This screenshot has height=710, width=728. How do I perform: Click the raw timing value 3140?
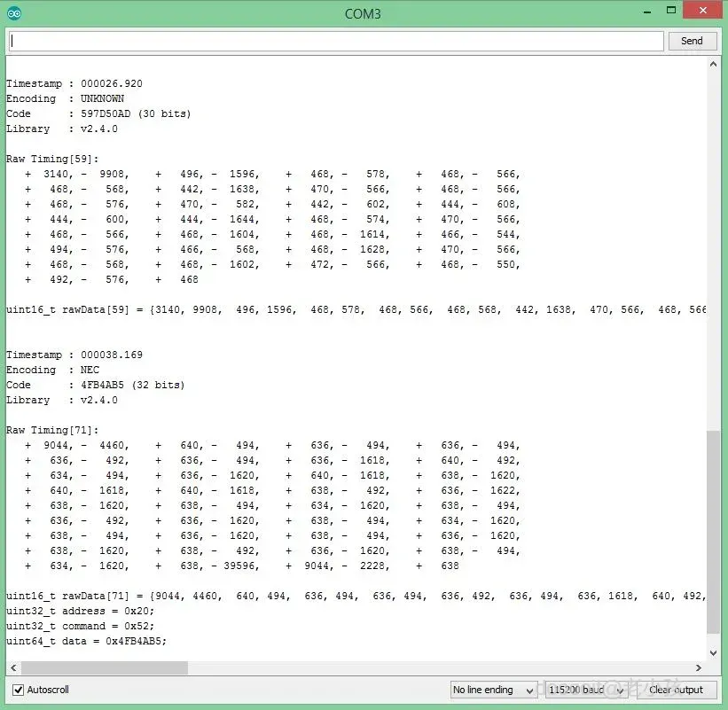point(56,174)
